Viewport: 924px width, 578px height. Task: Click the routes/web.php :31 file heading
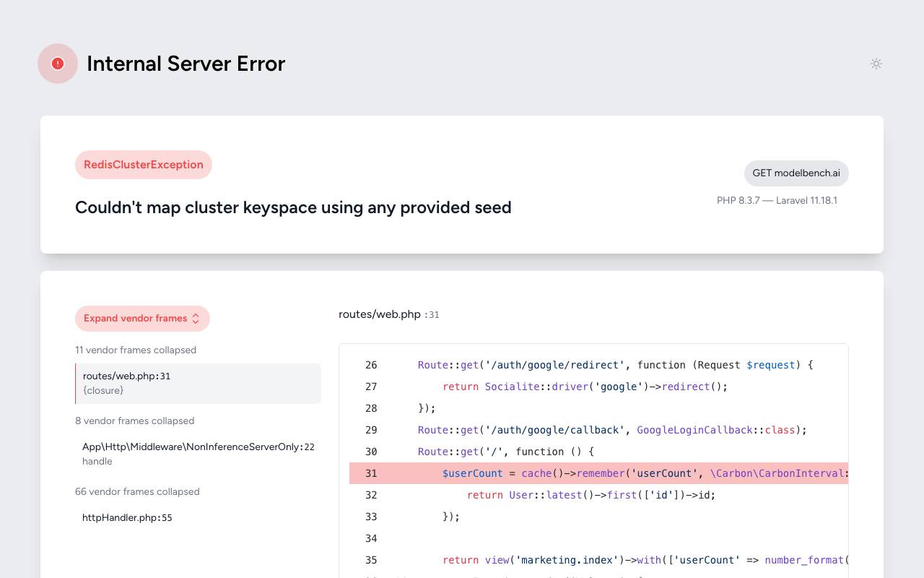pyautogui.click(x=389, y=314)
